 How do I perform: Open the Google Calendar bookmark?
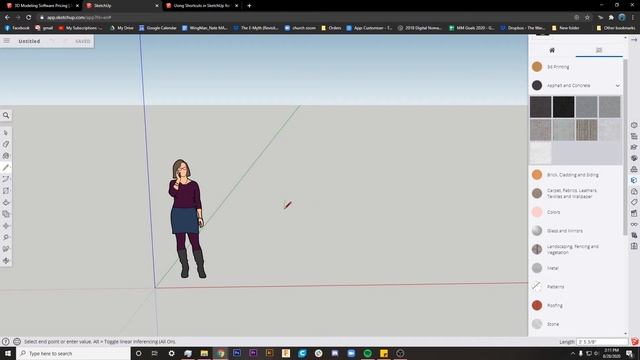point(158,28)
